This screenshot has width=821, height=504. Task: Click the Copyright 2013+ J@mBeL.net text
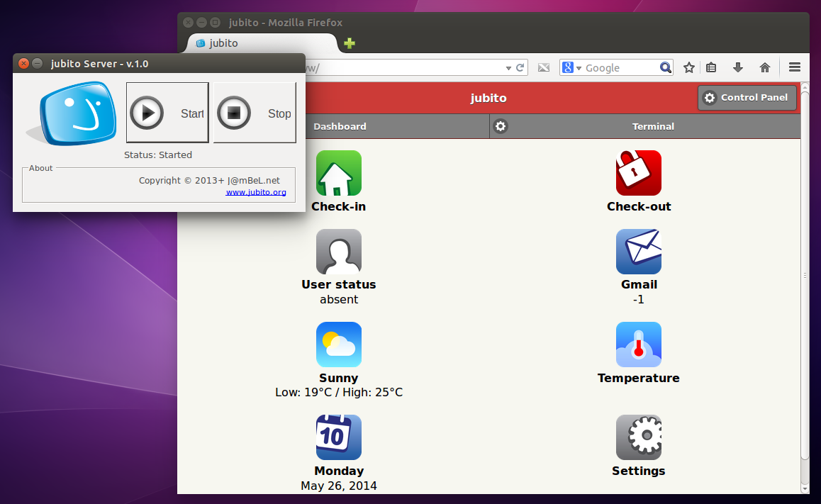pos(209,181)
